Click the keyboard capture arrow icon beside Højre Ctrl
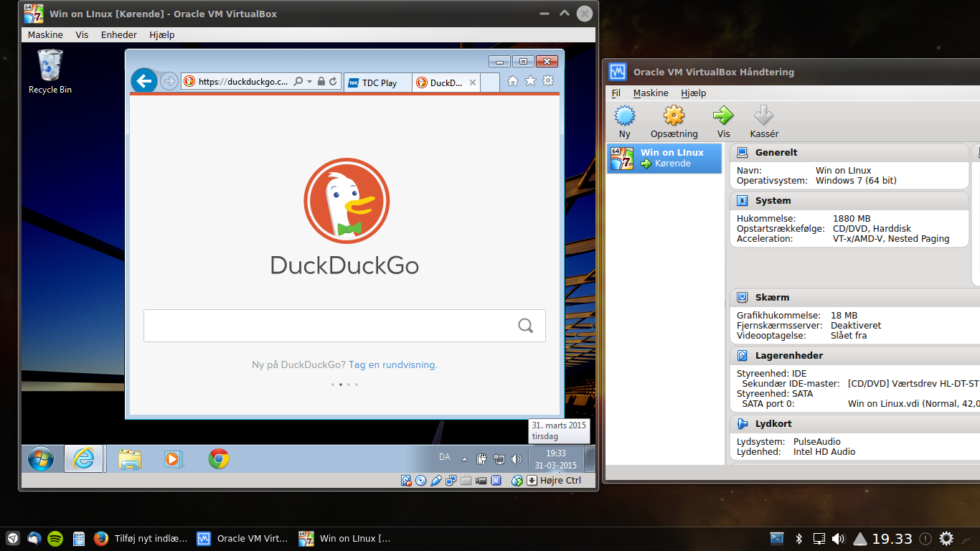Image resolution: width=980 pixels, height=551 pixels. [x=532, y=481]
